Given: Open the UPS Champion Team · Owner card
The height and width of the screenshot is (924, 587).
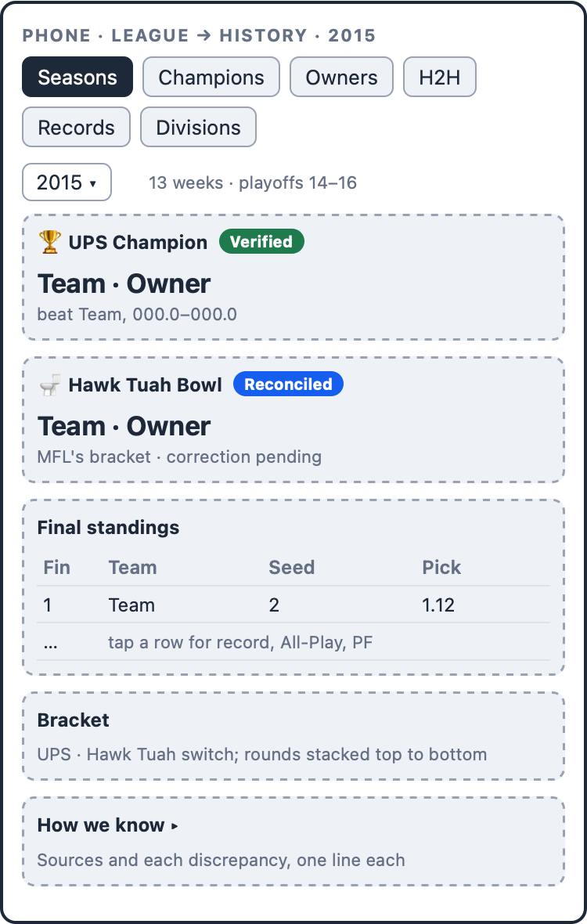Looking at the screenshot, I should click(293, 277).
